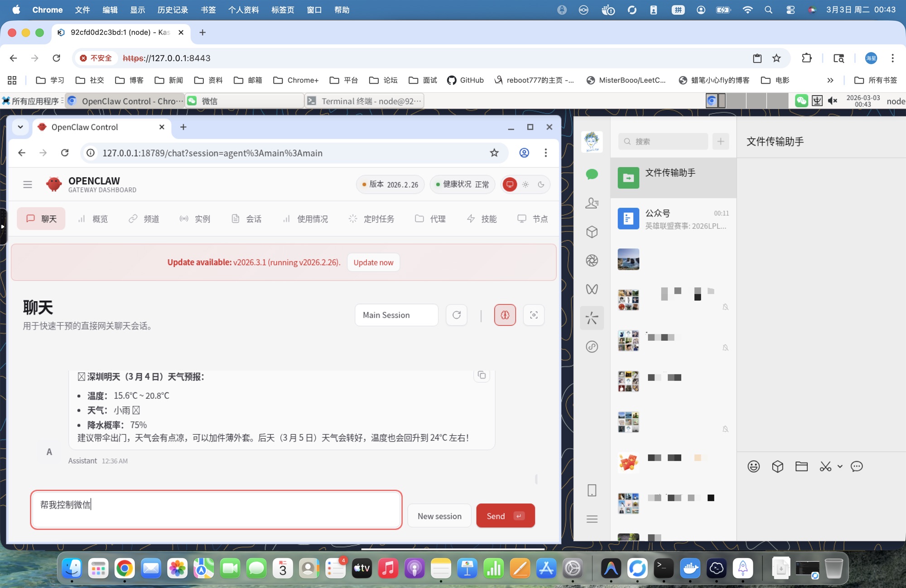Start a New session in the chat
The width and height of the screenshot is (906, 588).
pos(439,516)
